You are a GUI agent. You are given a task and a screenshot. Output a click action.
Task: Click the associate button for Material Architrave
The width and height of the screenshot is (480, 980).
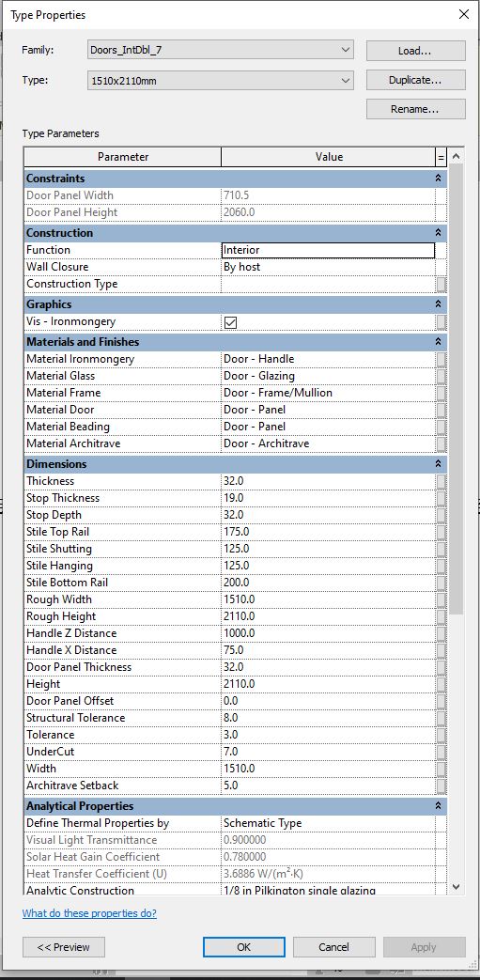pos(441,443)
